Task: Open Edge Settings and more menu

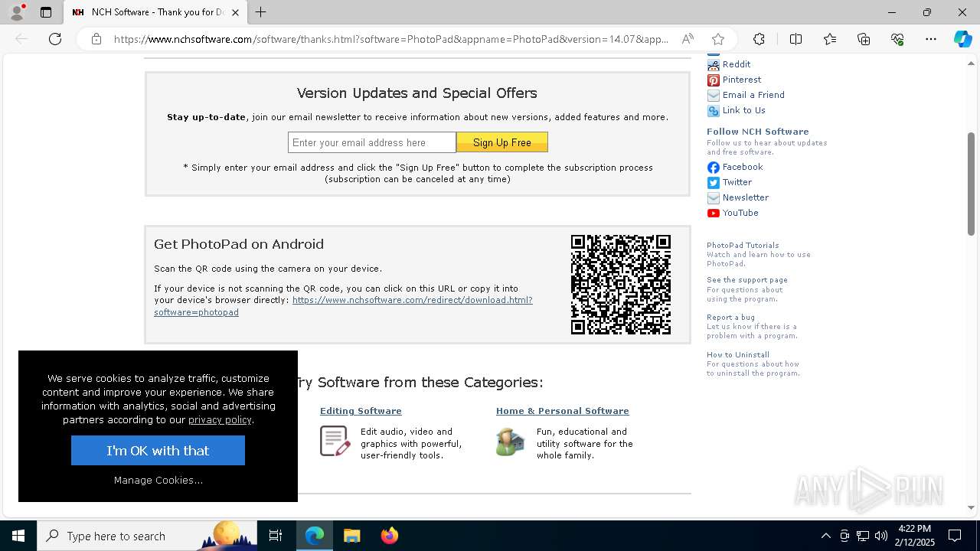Action: [x=931, y=39]
